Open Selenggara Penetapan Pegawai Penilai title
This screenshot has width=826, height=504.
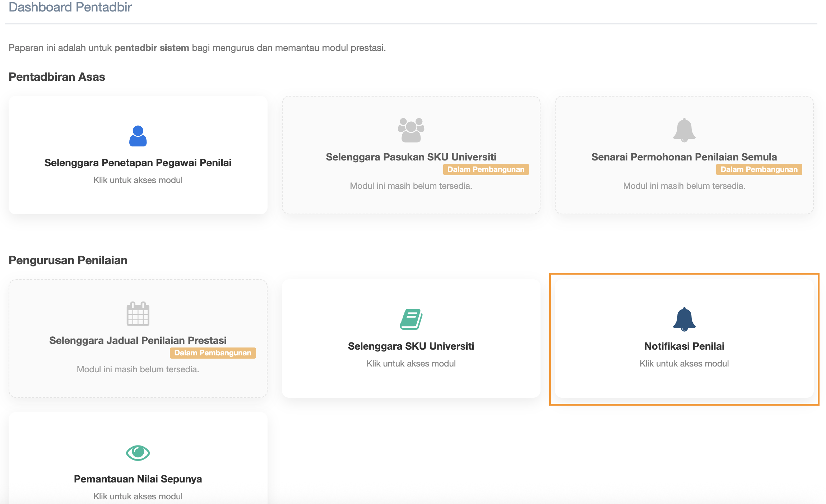pyautogui.click(x=138, y=163)
